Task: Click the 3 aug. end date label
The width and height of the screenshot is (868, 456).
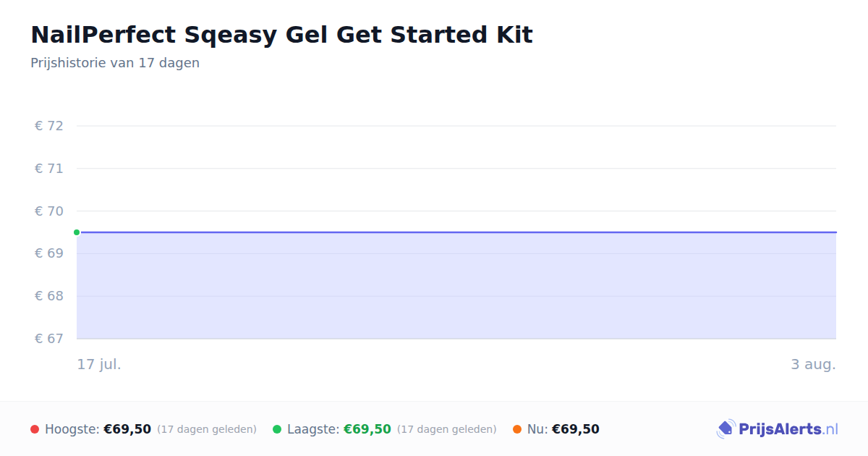Action: click(813, 364)
